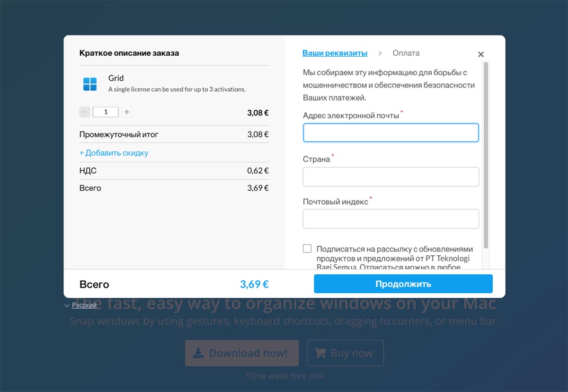The width and height of the screenshot is (568, 392).
Task: Select the Ваши реквизиты tab
Action: click(335, 53)
